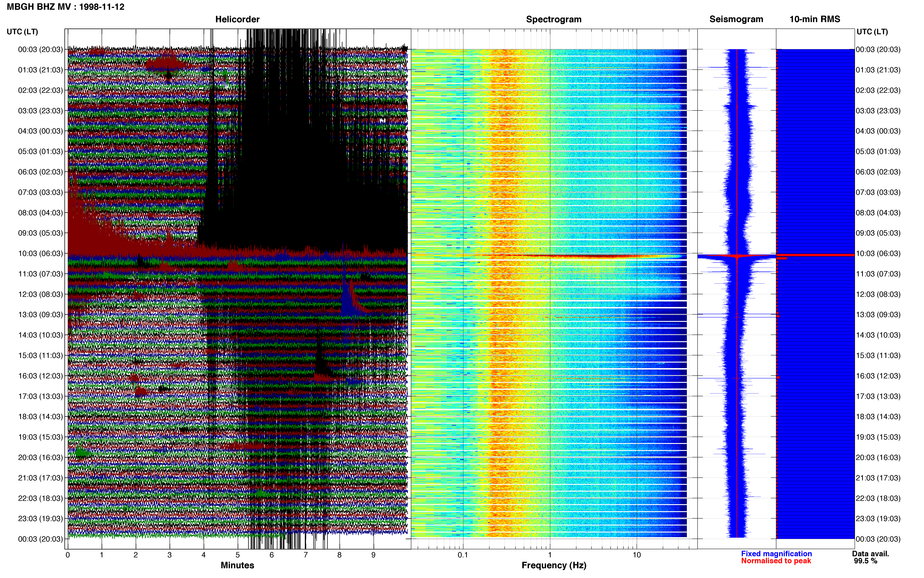Click the 'Seismogram' panel heading
Viewport: 924px width, 578px height.
pyautogui.click(x=736, y=19)
